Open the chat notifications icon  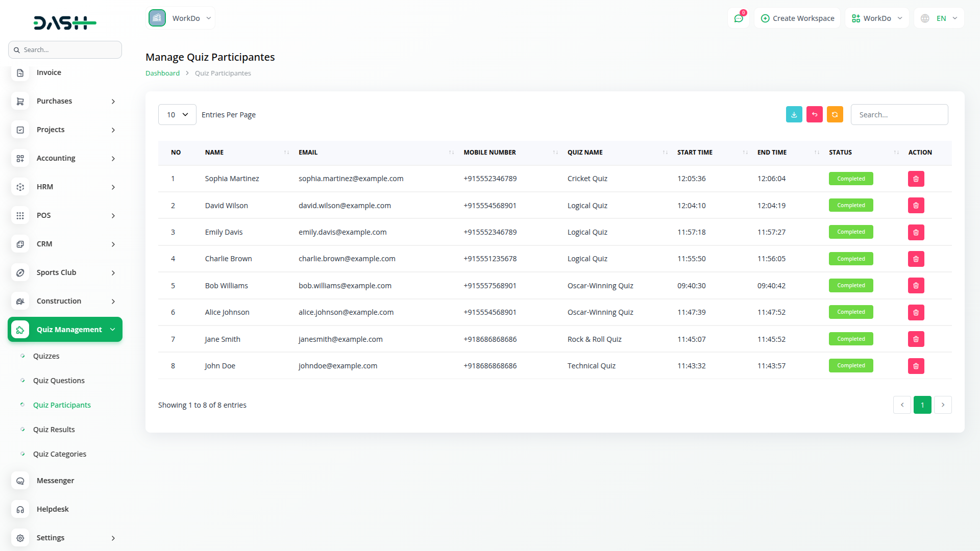(x=739, y=18)
